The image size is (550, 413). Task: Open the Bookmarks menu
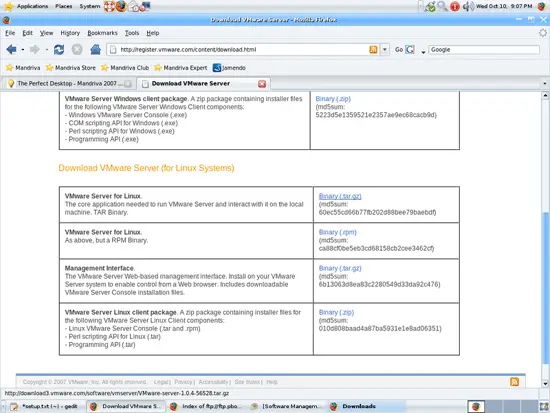pos(102,33)
